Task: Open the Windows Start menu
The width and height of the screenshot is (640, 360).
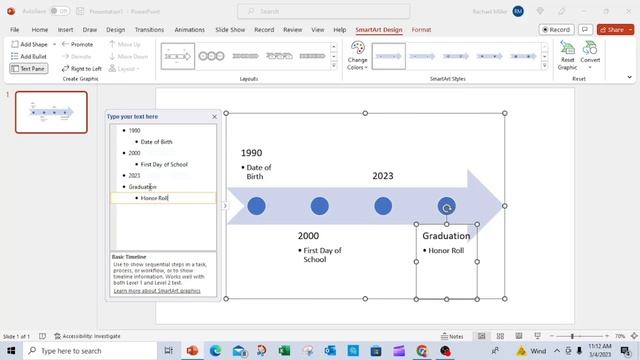Action: click(x=11, y=351)
